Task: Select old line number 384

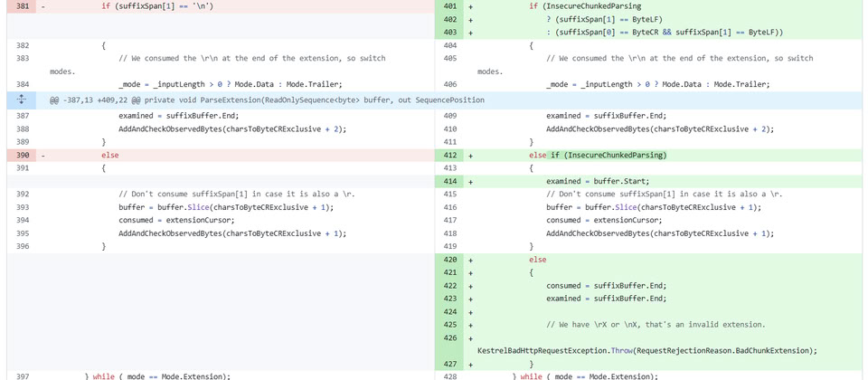Action: pos(22,84)
